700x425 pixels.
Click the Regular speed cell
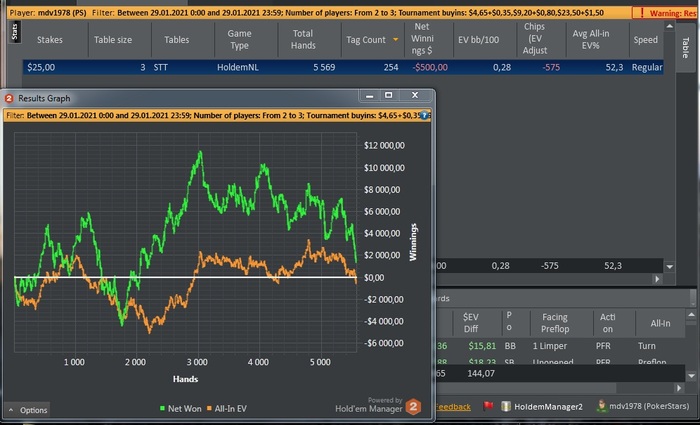[647, 67]
